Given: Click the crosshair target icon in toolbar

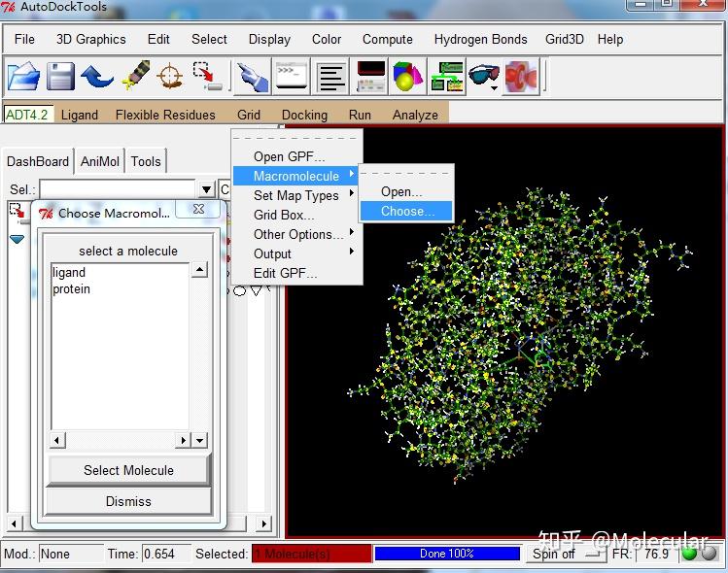Looking at the screenshot, I should point(170,76).
